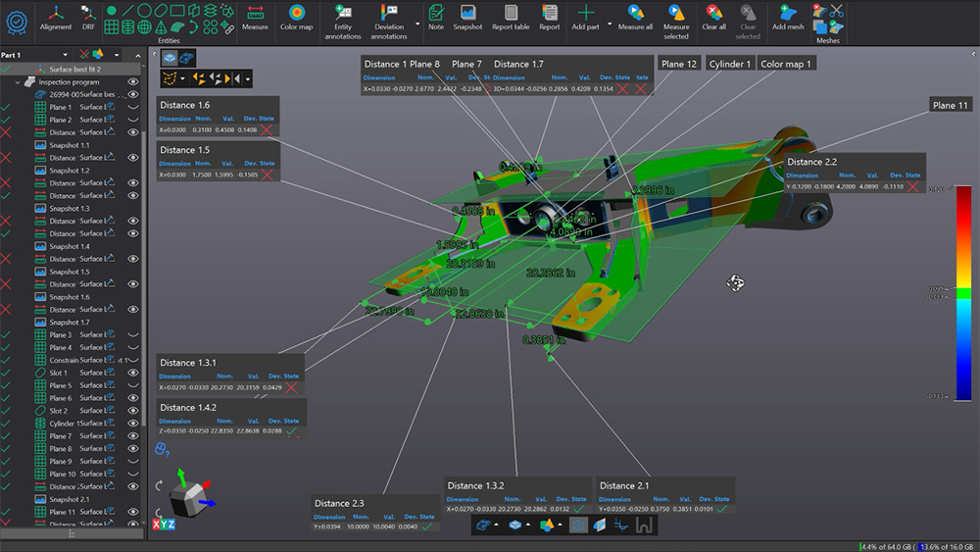Select the DRF tool
The width and height of the screenshot is (980, 552).
click(x=88, y=18)
